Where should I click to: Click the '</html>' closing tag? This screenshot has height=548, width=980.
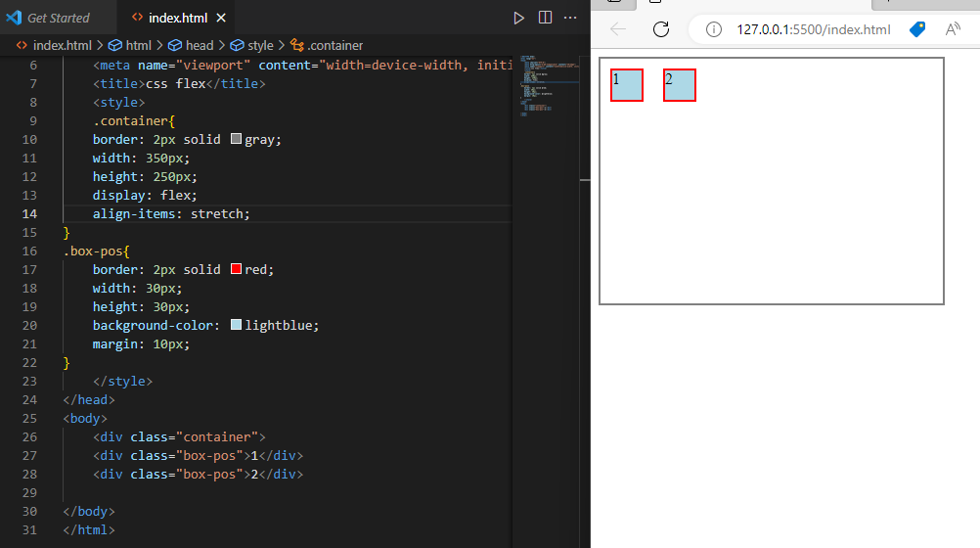89,529
